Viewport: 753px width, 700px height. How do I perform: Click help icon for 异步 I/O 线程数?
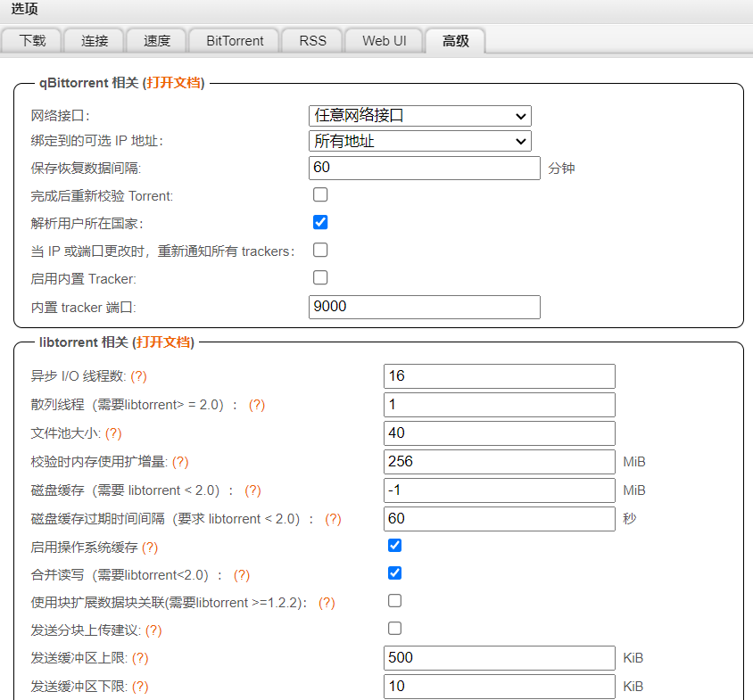tap(139, 376)
